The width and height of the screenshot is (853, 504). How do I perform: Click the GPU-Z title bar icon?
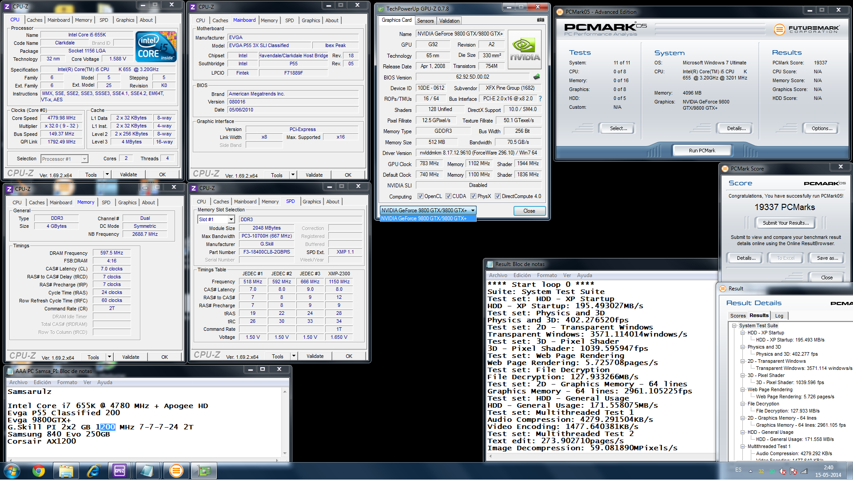(381, 8)
